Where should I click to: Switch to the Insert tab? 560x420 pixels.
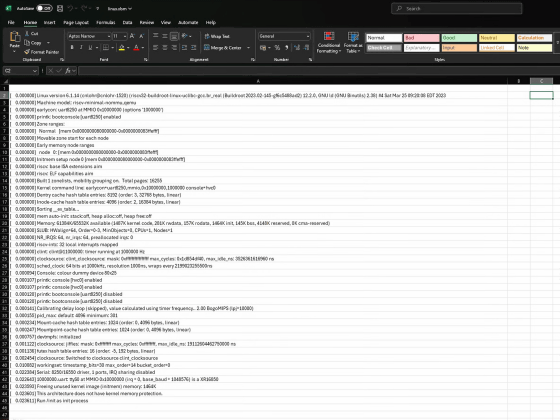pos(49,22)
